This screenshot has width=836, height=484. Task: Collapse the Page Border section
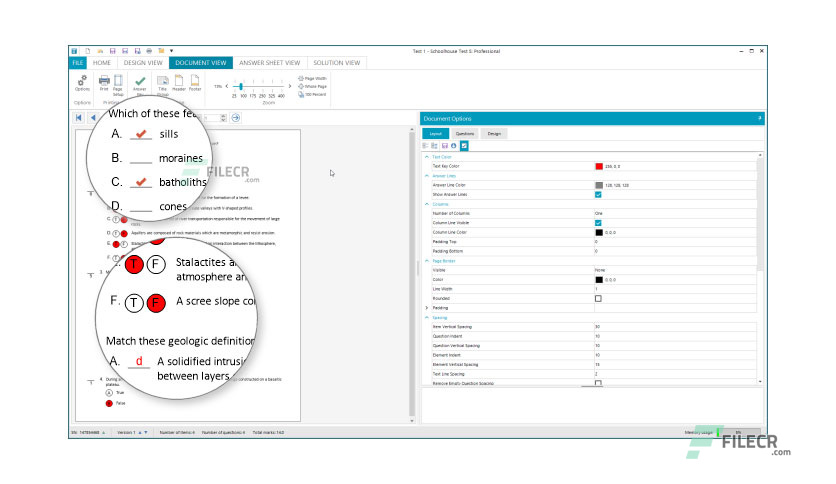[427, 261]
